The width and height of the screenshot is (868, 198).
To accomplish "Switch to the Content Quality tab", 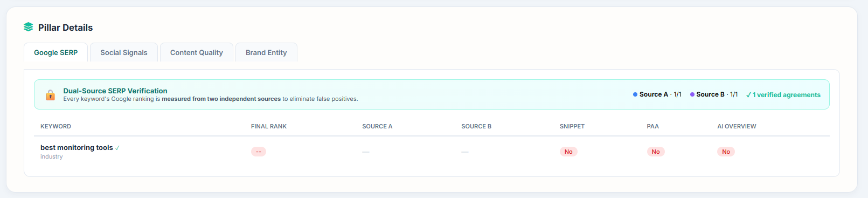I will click(197, 52).
